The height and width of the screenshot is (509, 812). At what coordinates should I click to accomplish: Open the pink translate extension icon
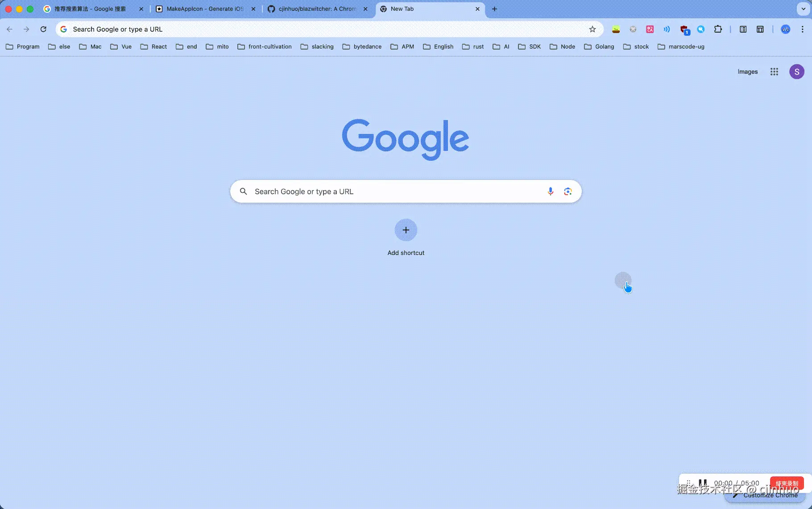(650, 29)
